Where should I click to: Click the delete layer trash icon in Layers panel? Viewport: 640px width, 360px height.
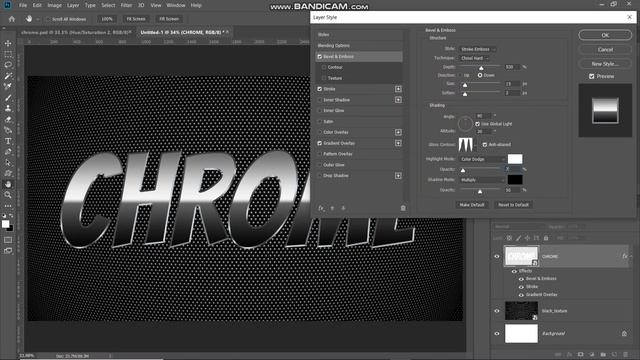626,354
